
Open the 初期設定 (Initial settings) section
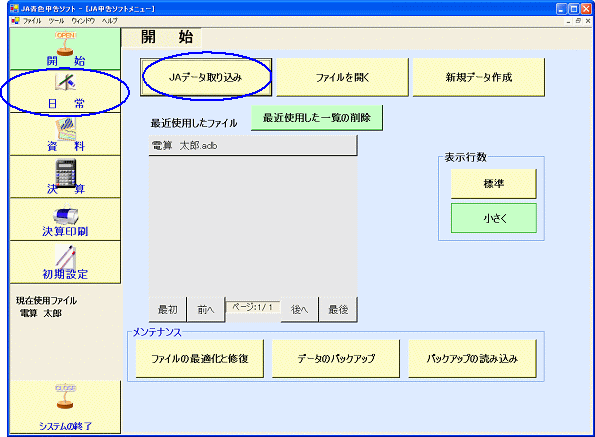click(65, 262)
